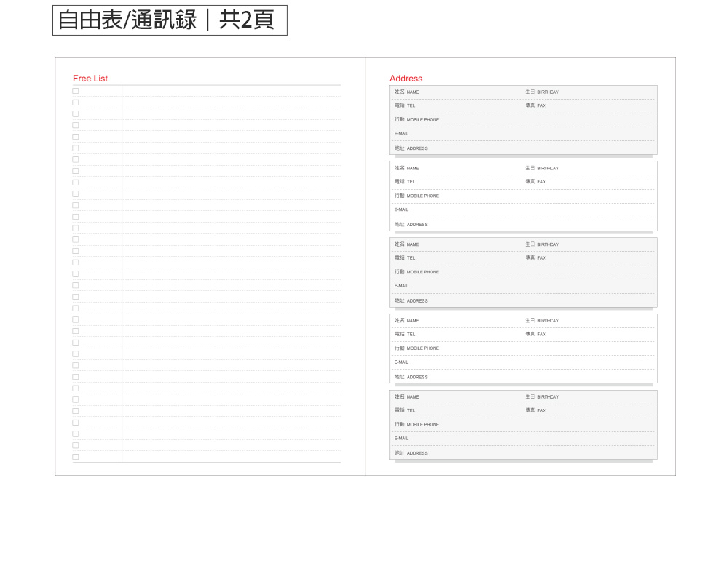This screenshot has height=571, width=728.
Task: Click the 自由表/通訊錄 title text
Action: click(x=127, y=20)
